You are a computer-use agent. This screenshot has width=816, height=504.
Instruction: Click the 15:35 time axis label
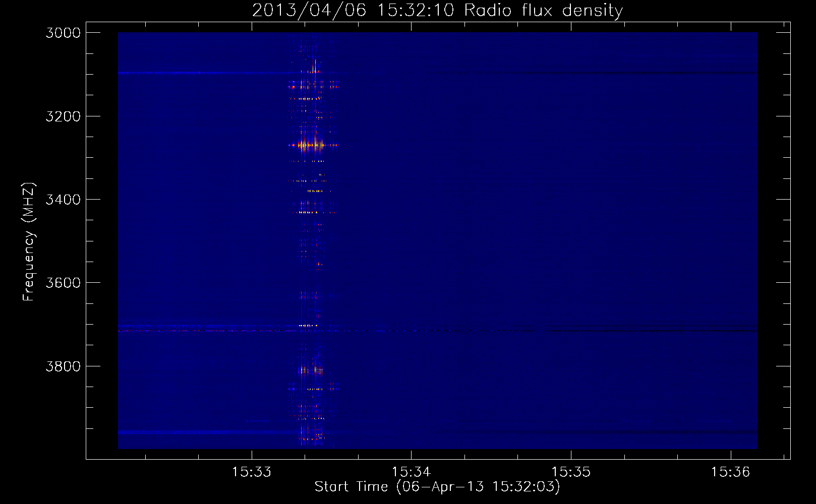tap(571, 472)
